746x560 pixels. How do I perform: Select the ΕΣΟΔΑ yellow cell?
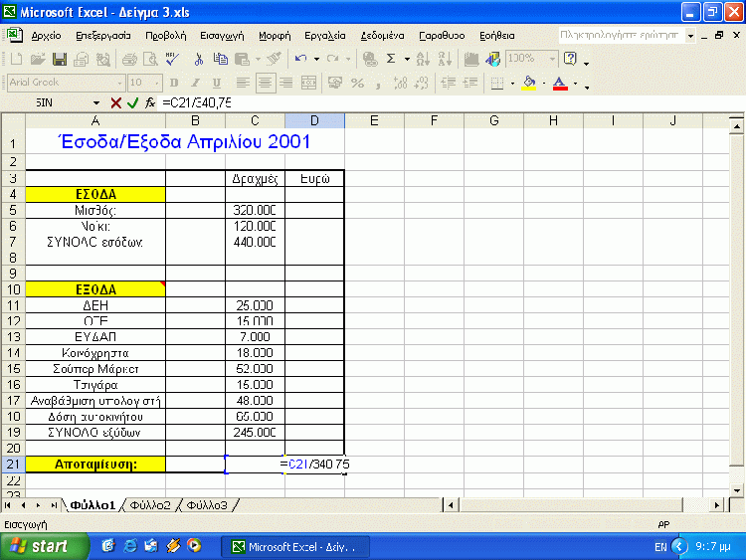click(95, 194)
